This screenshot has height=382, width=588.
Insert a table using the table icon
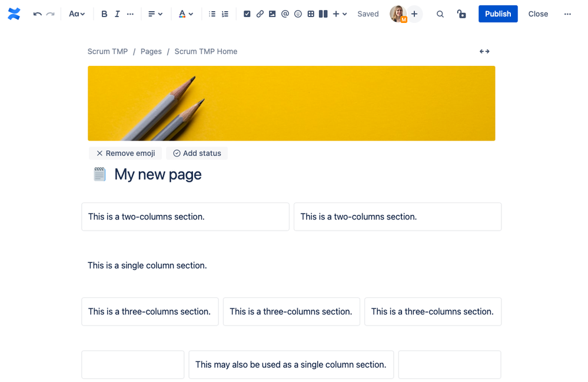tap(311, 14)
